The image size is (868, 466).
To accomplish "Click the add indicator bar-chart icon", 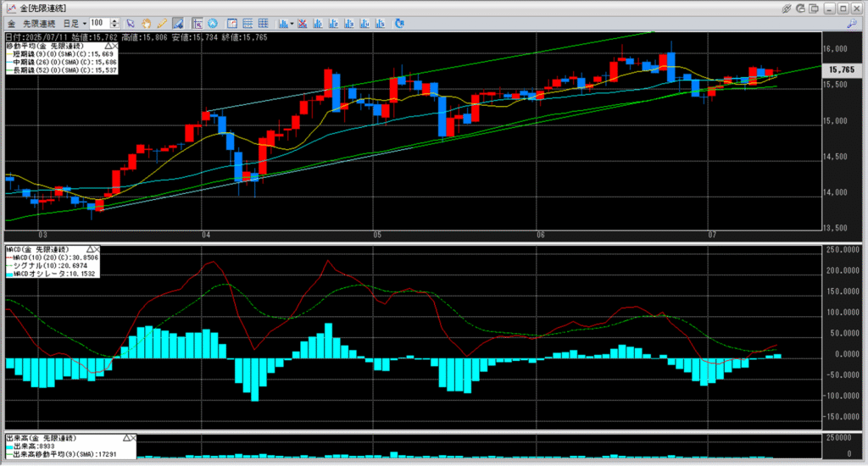I will pos(283,23).
